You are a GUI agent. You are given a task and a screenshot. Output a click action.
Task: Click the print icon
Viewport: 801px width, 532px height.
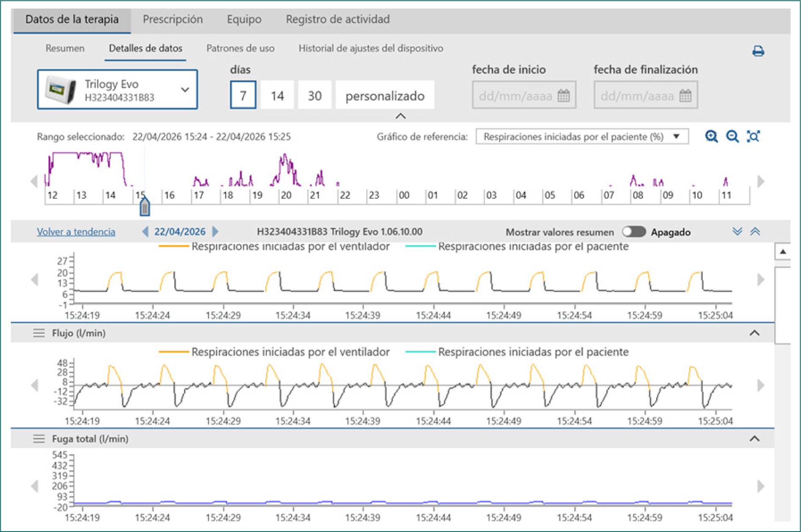tap(758, 51)
